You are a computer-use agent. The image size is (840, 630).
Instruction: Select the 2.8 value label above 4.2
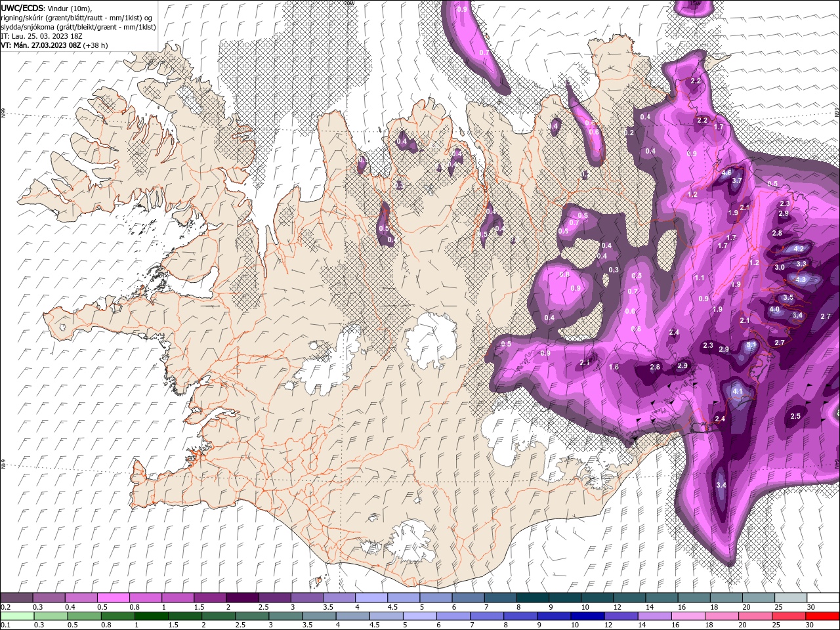777,234
